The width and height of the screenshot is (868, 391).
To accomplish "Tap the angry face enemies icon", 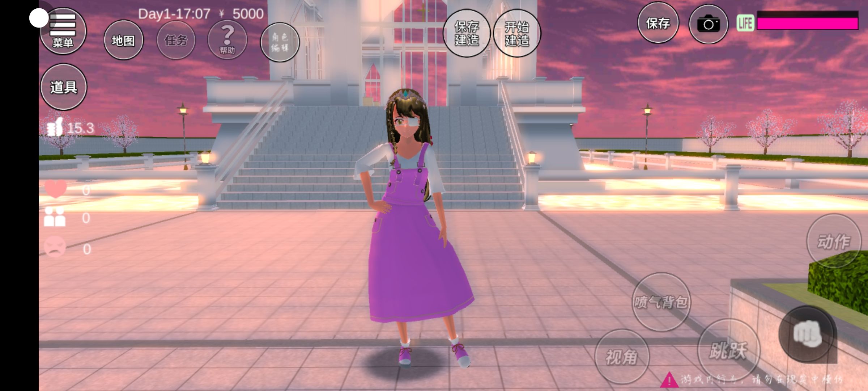I will (55, 247).
